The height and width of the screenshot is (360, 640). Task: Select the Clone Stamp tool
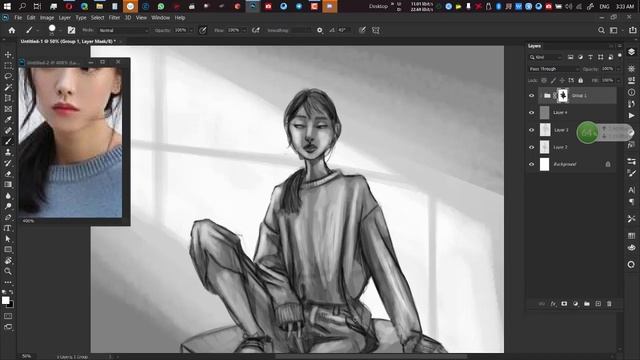tap(8, 152)
